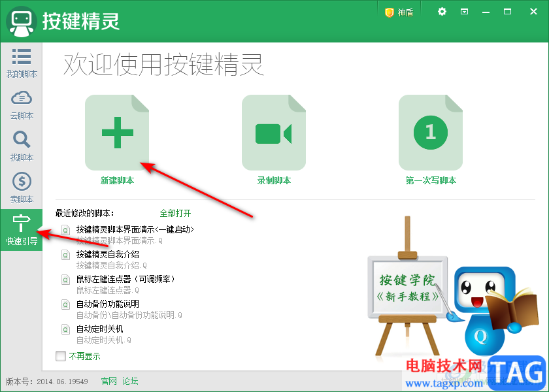The image size is (549, 392).
Task: Select the 快速引导 quick guide tab
Action: click(22, 230)
